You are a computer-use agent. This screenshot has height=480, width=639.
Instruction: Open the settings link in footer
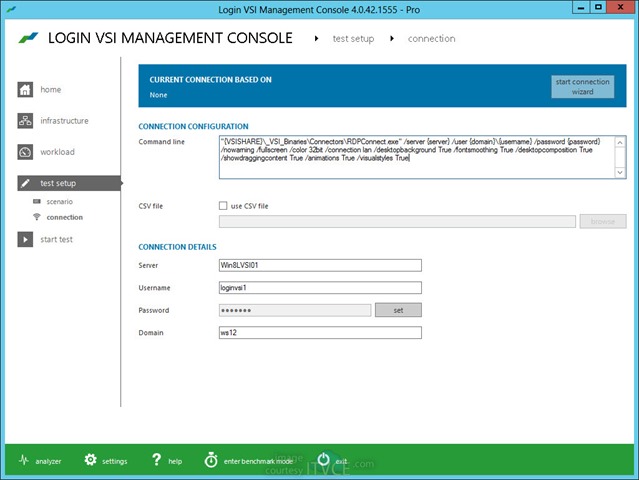(115, 461)
